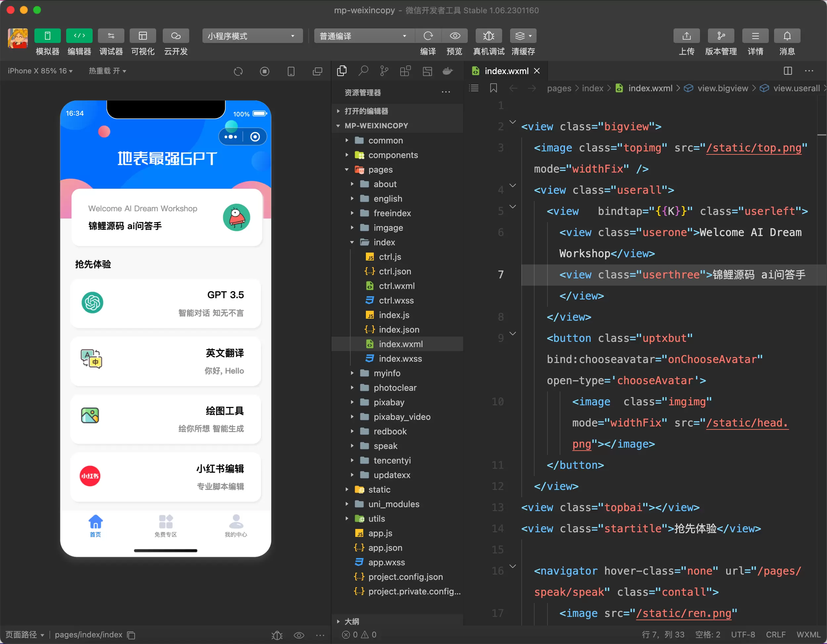
Task: Expand the Outline (大纲) section
Action: pos(397,622)
